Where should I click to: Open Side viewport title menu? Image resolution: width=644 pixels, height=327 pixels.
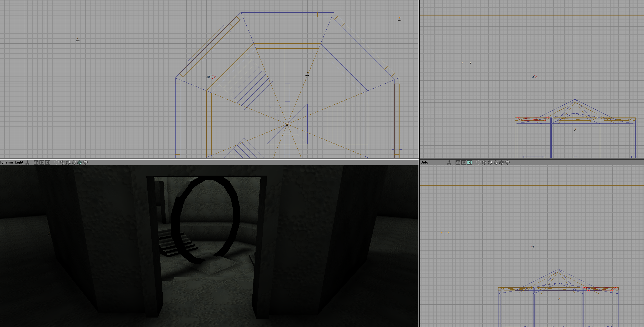coord(424,162)
